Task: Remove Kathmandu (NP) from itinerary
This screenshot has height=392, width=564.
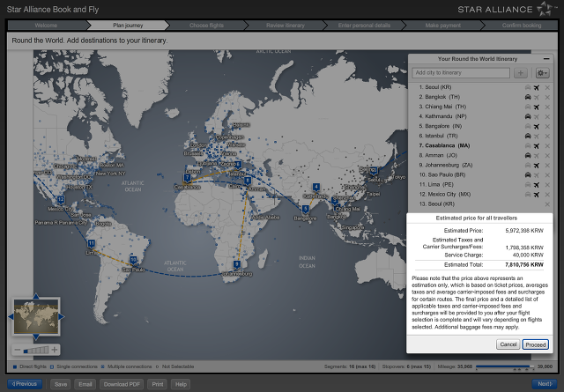Action: click(547, 116)
